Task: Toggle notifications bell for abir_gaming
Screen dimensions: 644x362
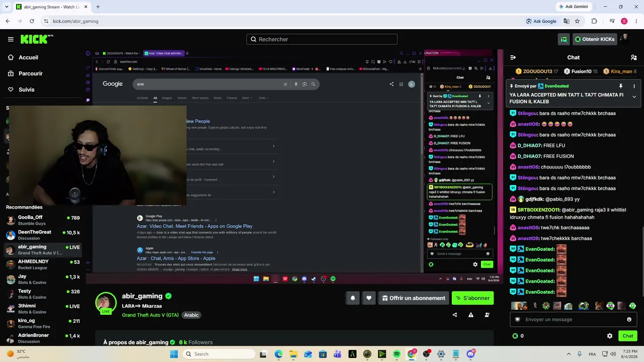Action: tap(353, 298)
